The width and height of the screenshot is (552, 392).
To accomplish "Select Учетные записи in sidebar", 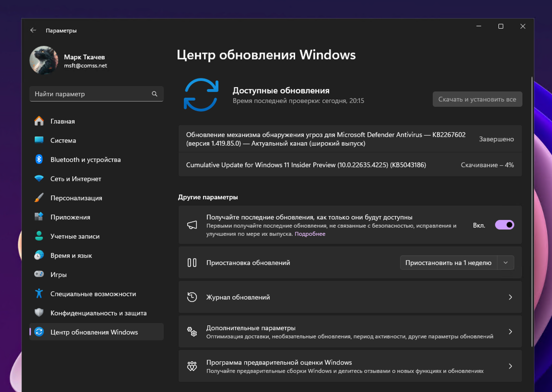I will coord(75,236).
